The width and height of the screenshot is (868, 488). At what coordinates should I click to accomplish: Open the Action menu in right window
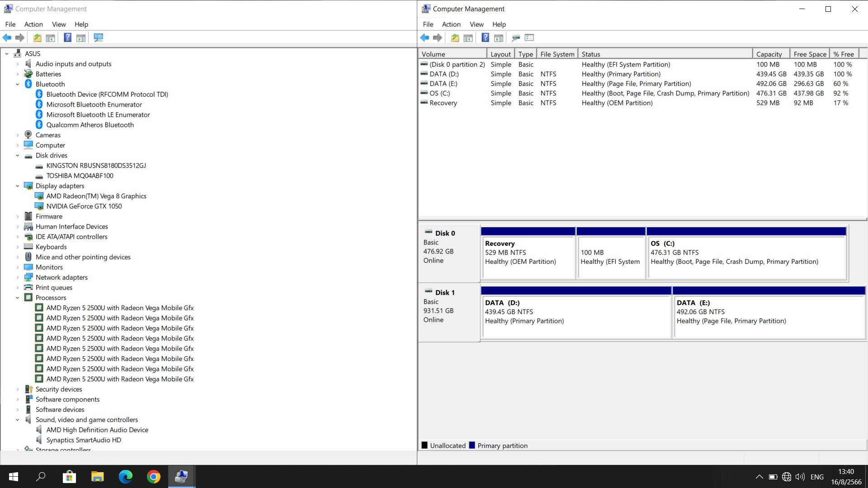(x=451, y=24)
